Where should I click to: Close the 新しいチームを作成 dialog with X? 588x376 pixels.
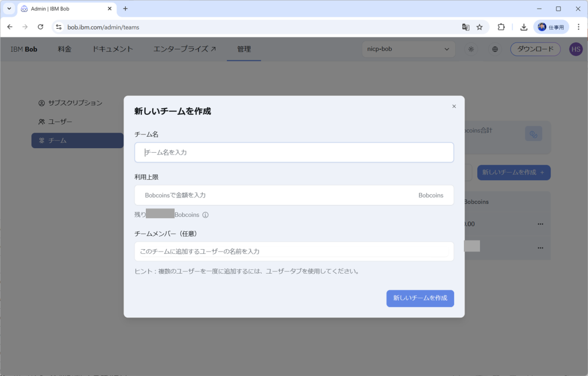(x=454, y=106)
